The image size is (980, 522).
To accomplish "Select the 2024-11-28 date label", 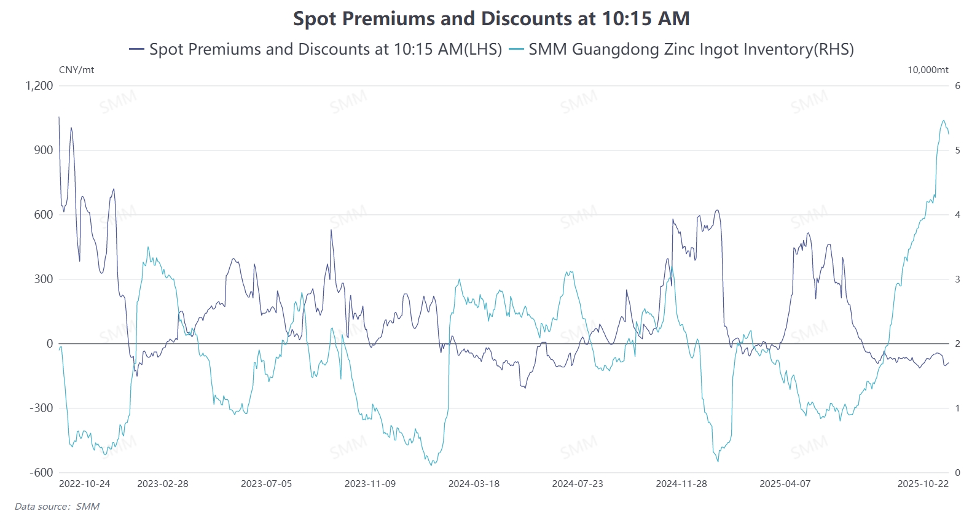I will click(681, 484).
